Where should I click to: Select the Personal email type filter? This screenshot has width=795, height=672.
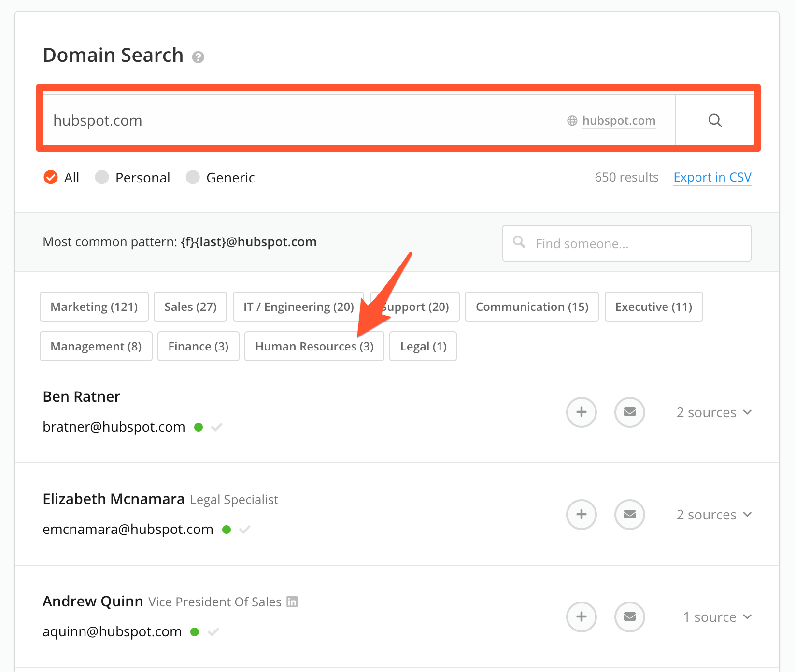coord(132,178)
